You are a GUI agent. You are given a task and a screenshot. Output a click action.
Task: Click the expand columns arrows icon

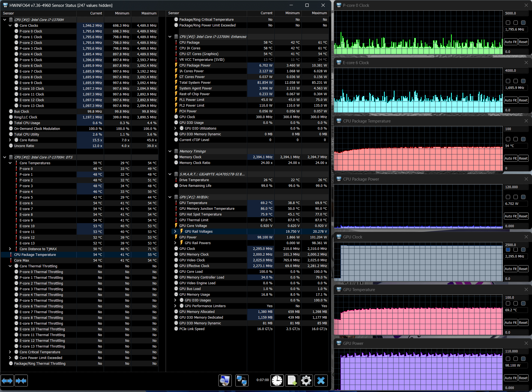7,381
